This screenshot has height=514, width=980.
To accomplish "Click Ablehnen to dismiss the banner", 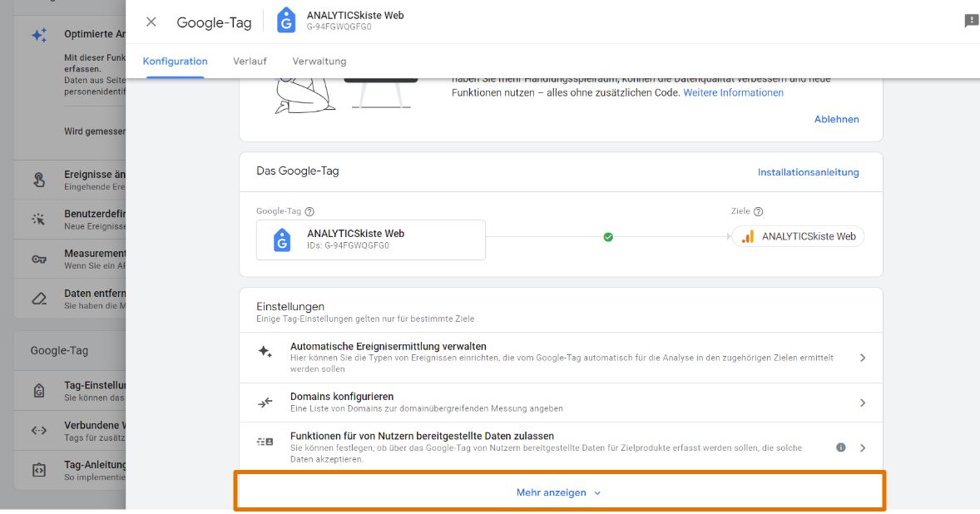I will pos(837,119).
